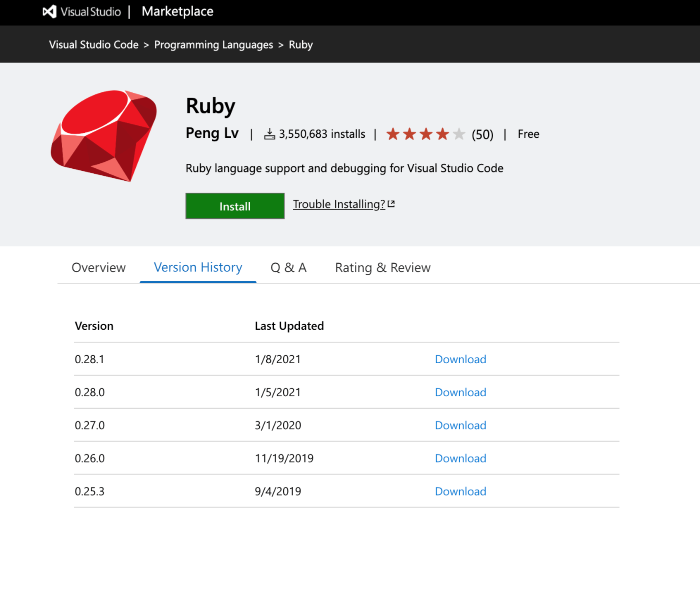
Task: Click the external link icon beside Trouble Installing
Action: point(391,203)
